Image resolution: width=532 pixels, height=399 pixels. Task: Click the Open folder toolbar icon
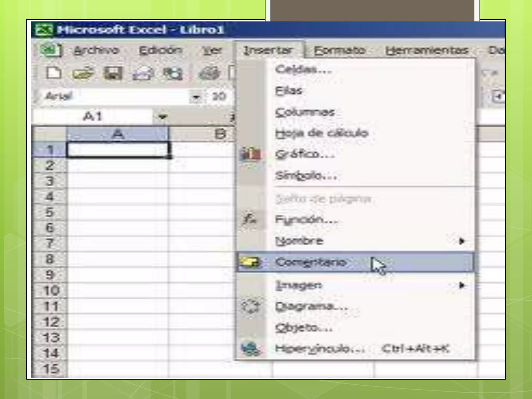point(83,74)
